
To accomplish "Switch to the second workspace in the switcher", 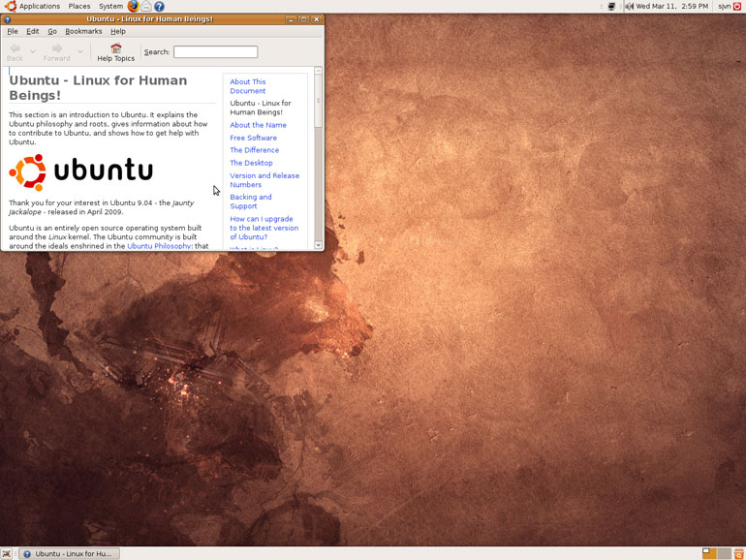I will click(x=724, y=553).
